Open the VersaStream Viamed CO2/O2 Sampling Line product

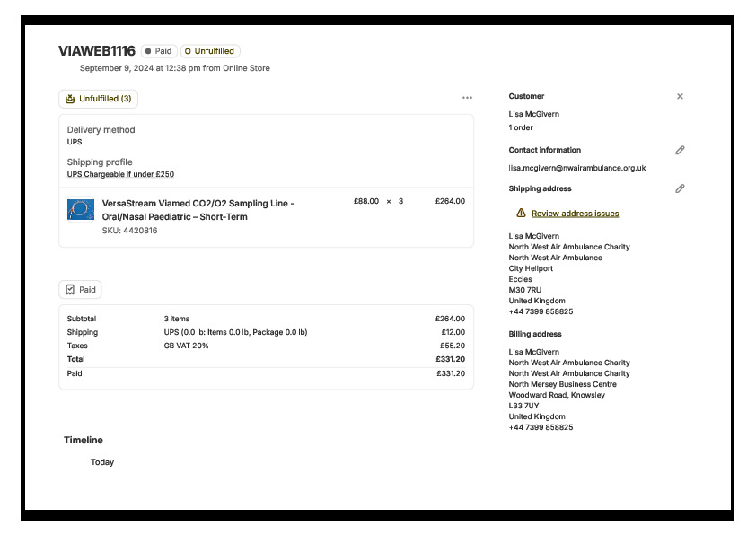pos(198,209)
